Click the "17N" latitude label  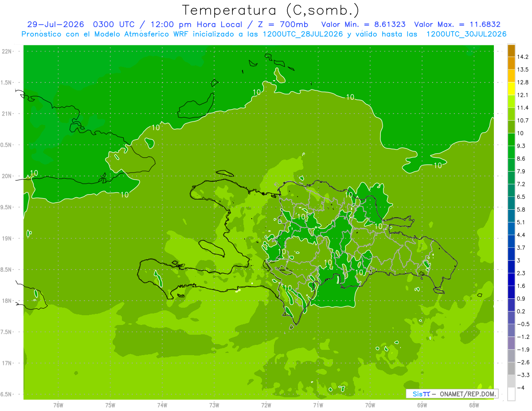(7, 363)
